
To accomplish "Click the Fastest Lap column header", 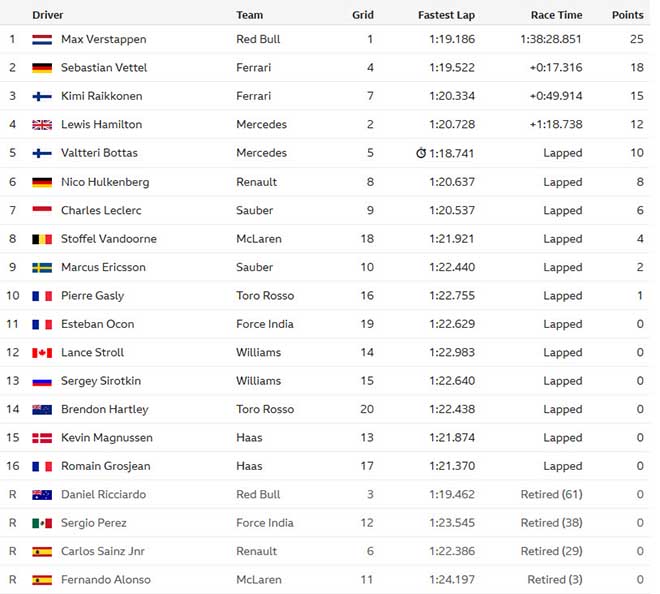I will [x=446, y=15].
